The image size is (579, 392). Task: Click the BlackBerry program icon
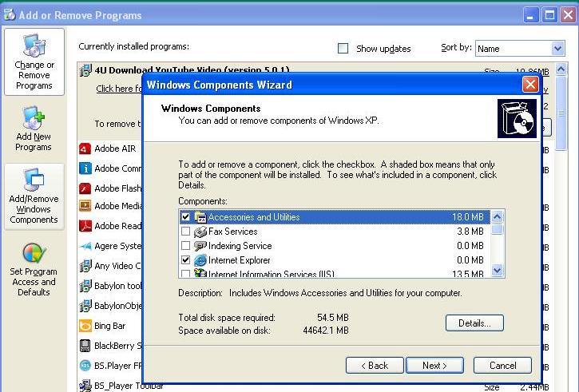point(85,346)
